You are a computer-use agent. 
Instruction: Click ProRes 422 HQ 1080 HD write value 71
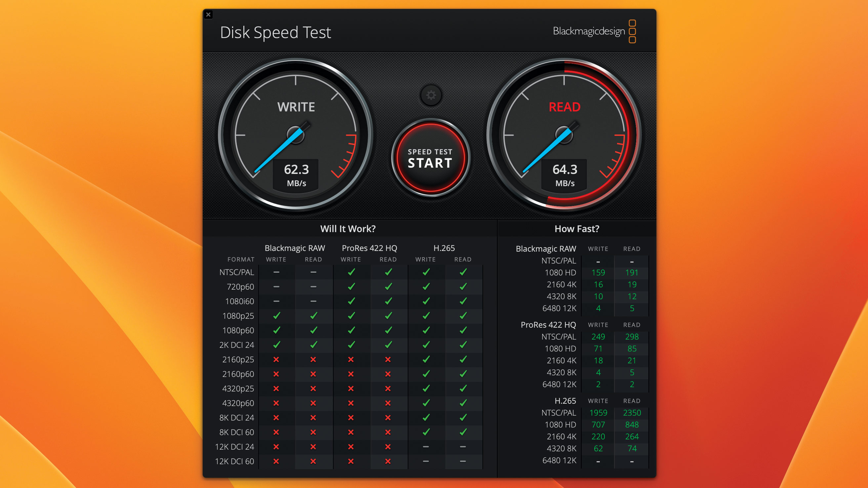(598, 348)
